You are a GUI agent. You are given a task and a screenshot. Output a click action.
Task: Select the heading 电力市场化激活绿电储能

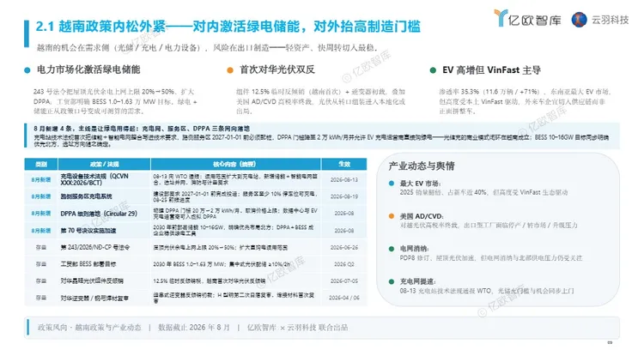(88, 69)
